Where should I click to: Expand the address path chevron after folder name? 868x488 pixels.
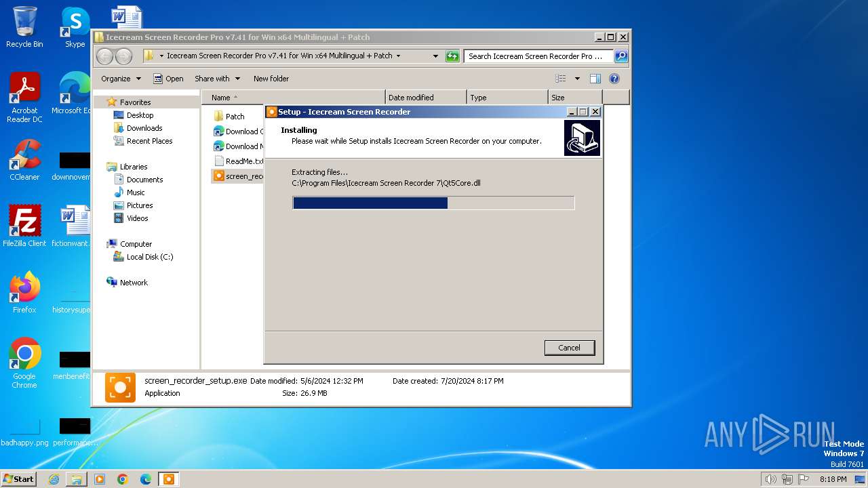tap(398, 56)
